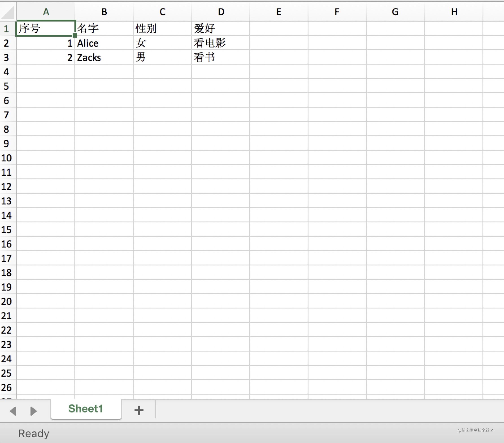Click cell containing 女
Image resolution: width=504 pixels, height=443 pixels.
pyautogui.click(x=162, y=43)
